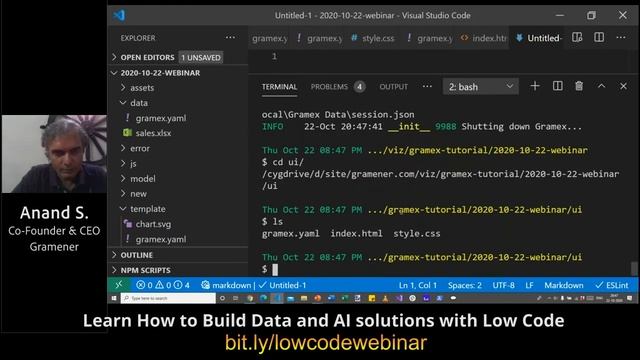Switch to index.html editor tab

click(484, 38)
